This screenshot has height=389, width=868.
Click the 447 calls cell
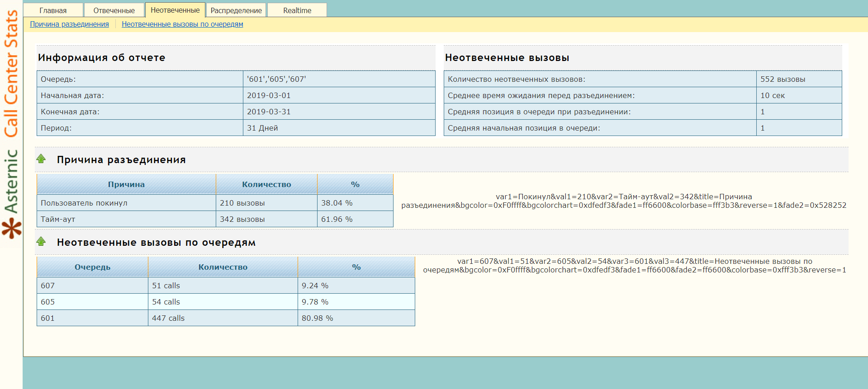tap(223, 318)
